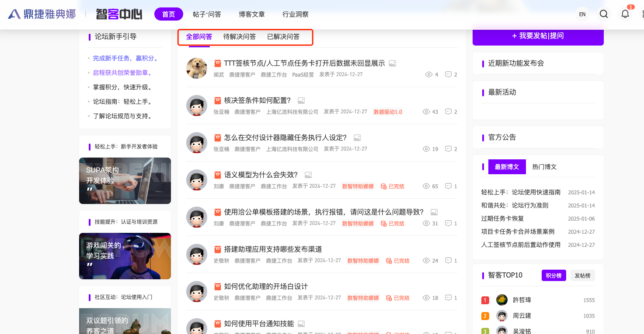This screenshot has width=644, height=334.
Task: Click views eye icon on TTT签核节点 post
Action: pyautogui.click(x=428, y=74)
